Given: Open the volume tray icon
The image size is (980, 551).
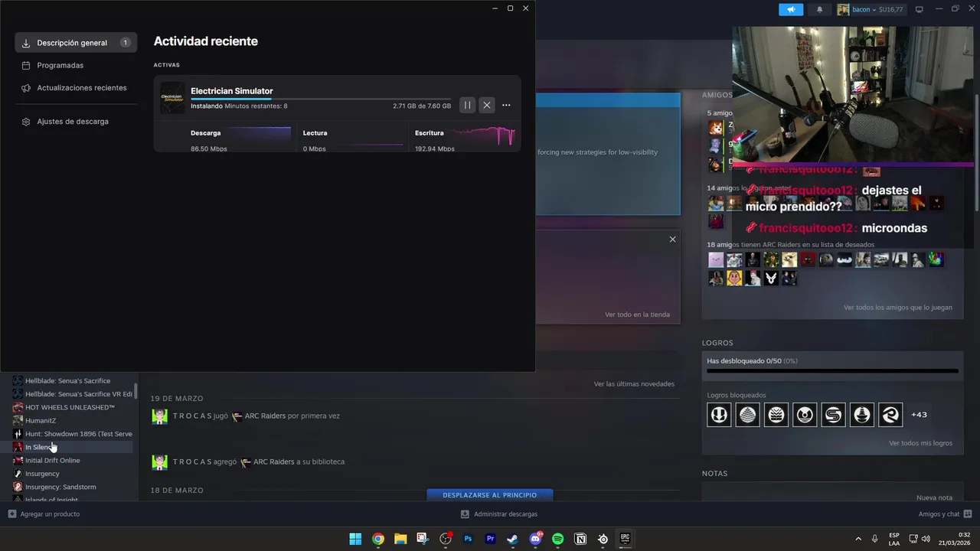Looking at the screenshot, I should click(927, 539).
